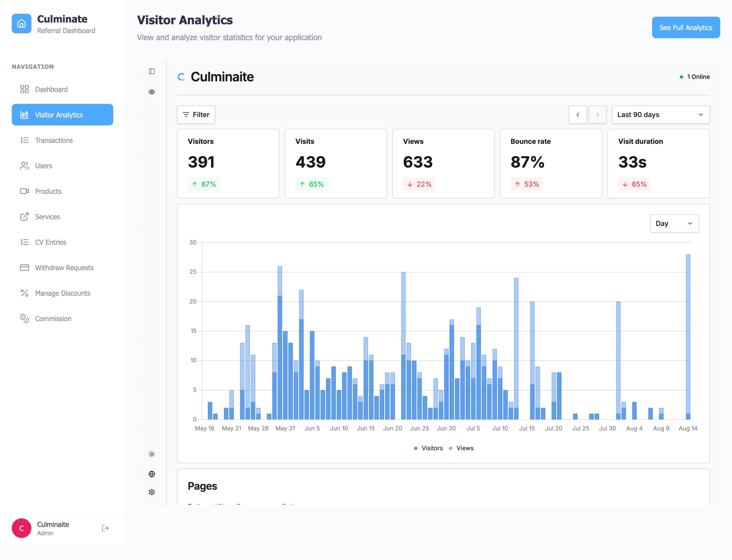Click the globe language icon

(x=152, y=474)
